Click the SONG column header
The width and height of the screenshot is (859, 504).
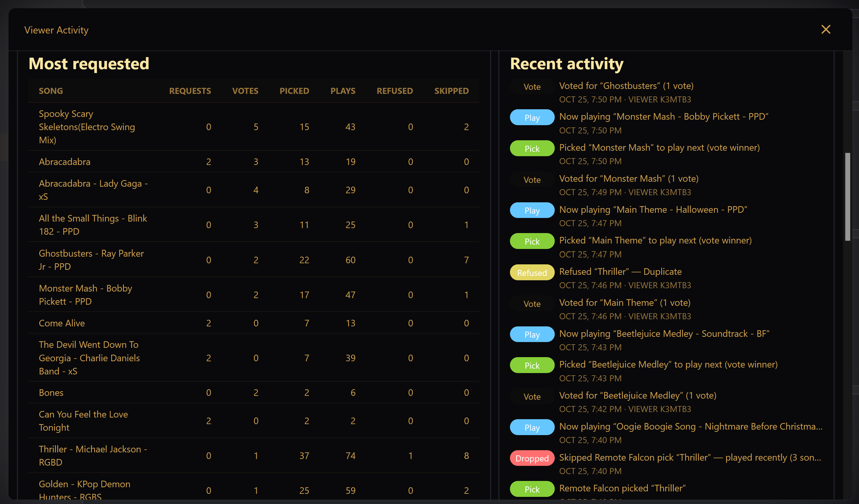[51, 91]
